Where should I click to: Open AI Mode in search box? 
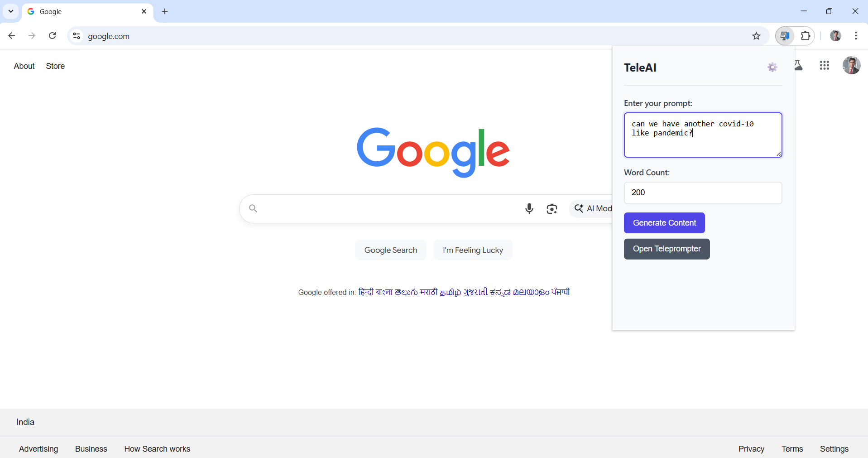tap(591, 208)
